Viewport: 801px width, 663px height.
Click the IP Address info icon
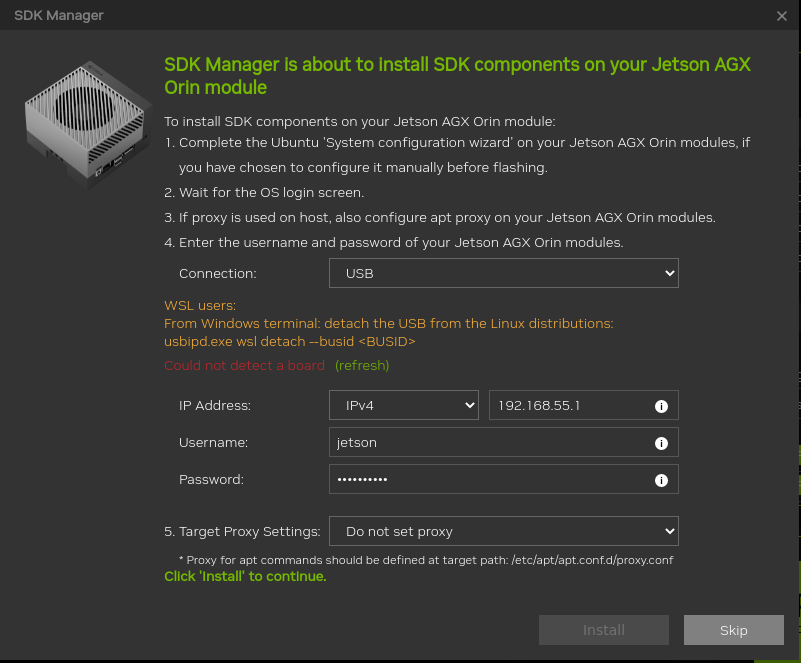pos(661,406)
